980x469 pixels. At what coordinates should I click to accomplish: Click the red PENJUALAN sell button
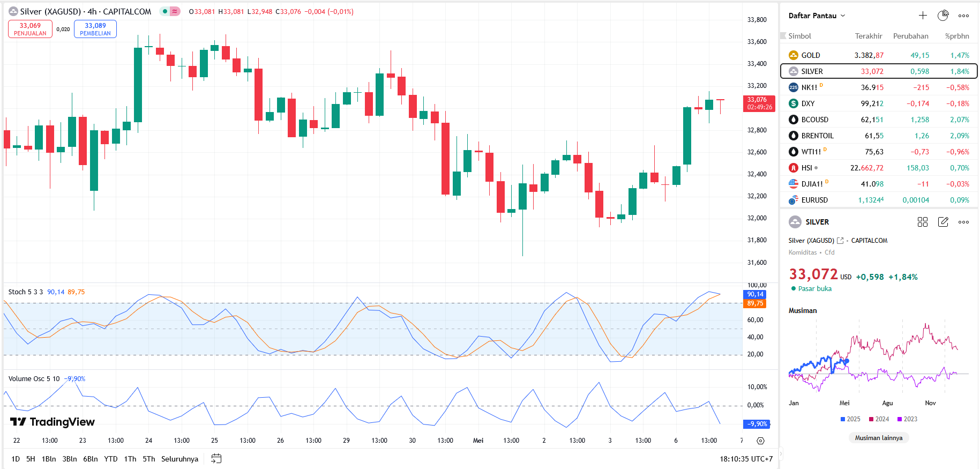click(x=30, y=29)
